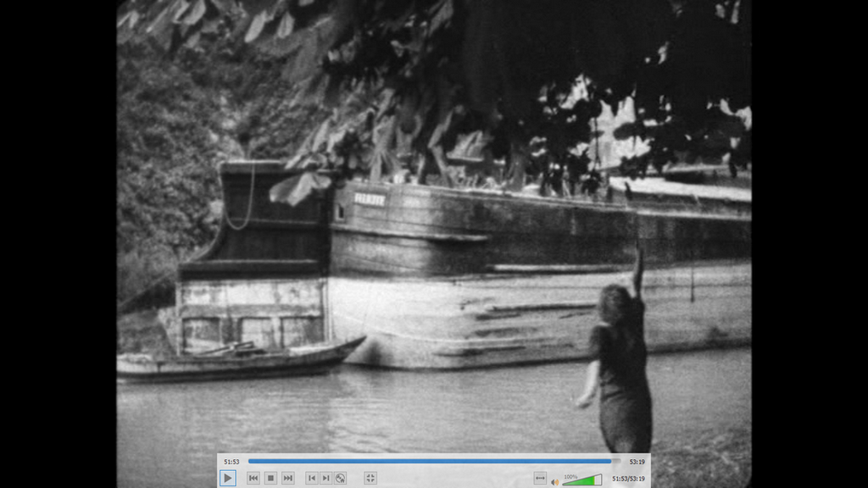868x488 pixels.
Task: Click the 100% volume level label
Action: (570, 475)
